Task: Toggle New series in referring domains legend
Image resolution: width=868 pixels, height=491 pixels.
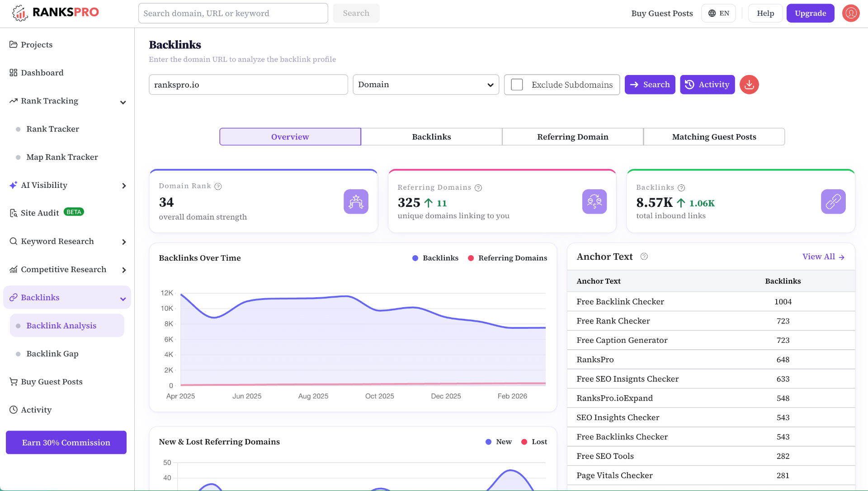Action: pos(499,442)
